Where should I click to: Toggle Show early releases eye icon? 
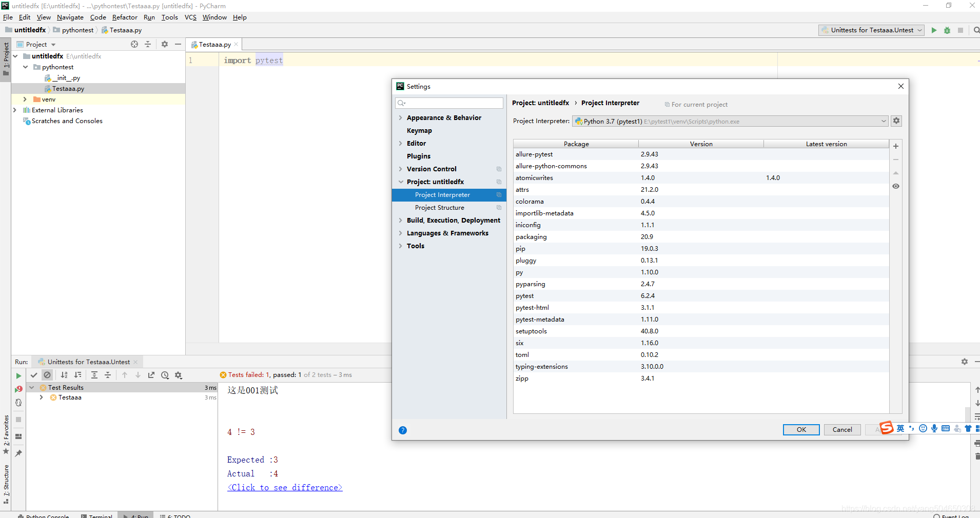pos(896,186)
